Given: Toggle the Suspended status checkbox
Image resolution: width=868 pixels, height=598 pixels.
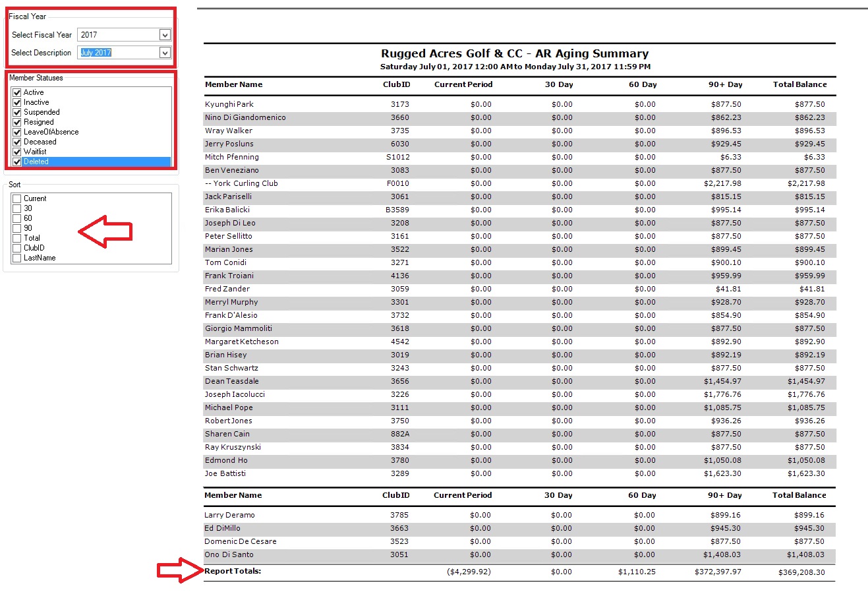Looking at the screenshot, I should (17, 113).
